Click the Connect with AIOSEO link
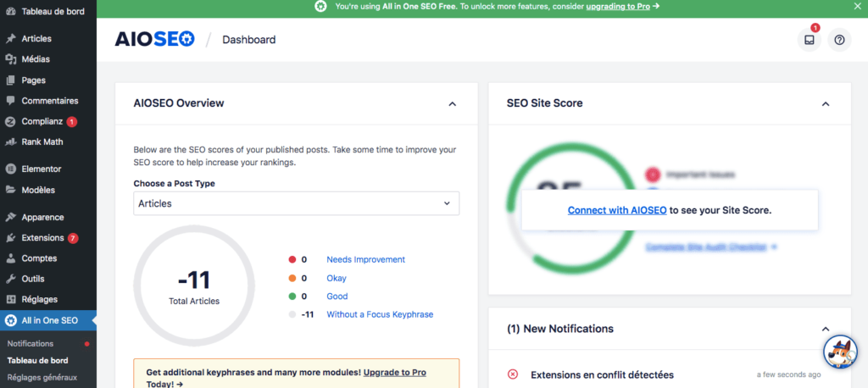The width and height of the screenshot is (868, 388). (x=617, y=210)
